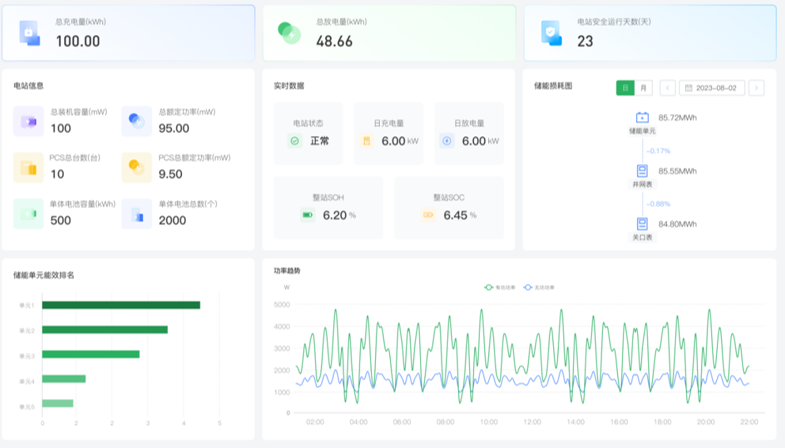
Task: Toggle the 有功功率 legend series
Action: [500, 287]
